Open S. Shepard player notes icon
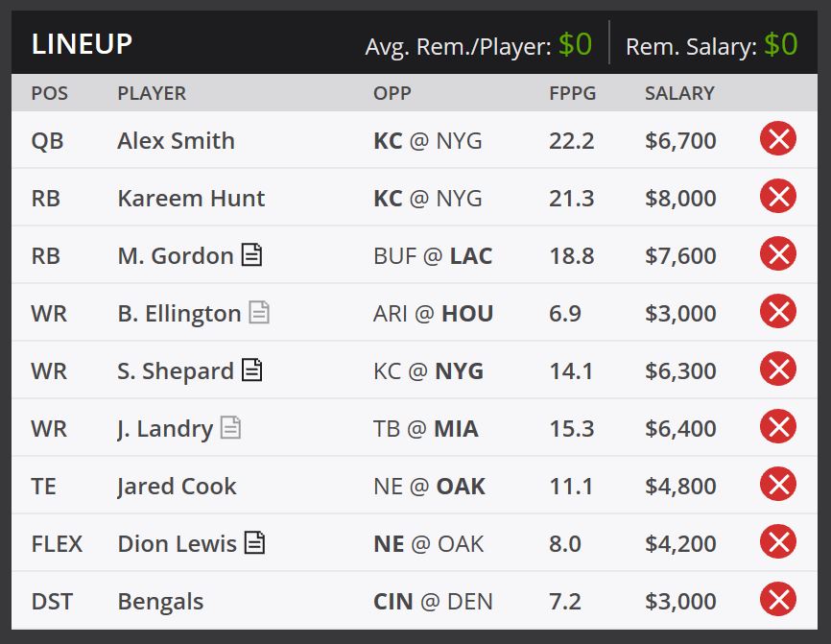The height and width of the screenshot is (644, 831). coord(251,370)
